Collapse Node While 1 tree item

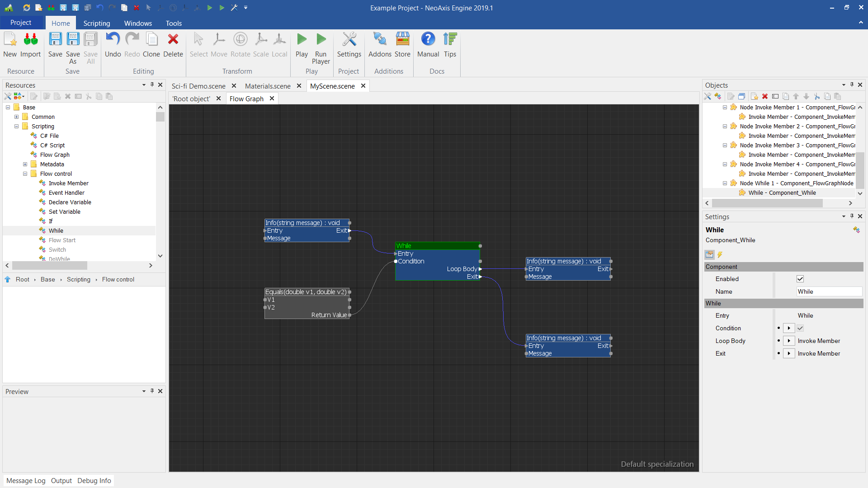pyautogui.click(x=725, y=183)
